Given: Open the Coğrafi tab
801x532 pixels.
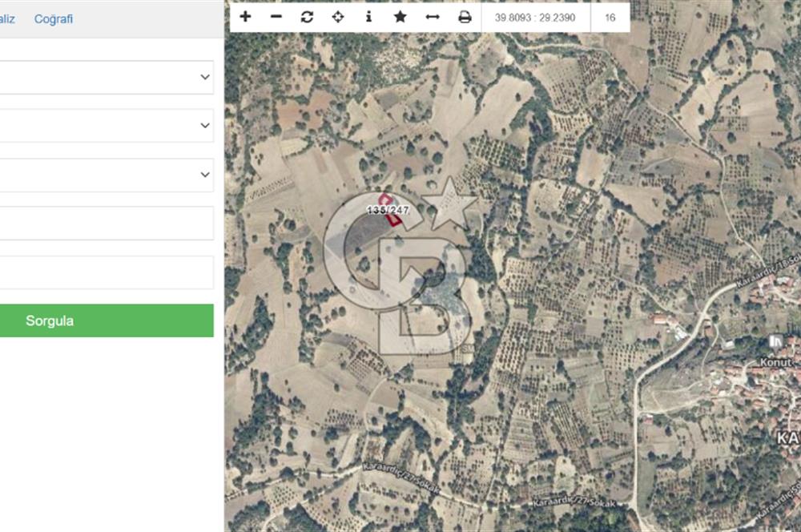Looking at the screenshot, I should pos(54,19).
